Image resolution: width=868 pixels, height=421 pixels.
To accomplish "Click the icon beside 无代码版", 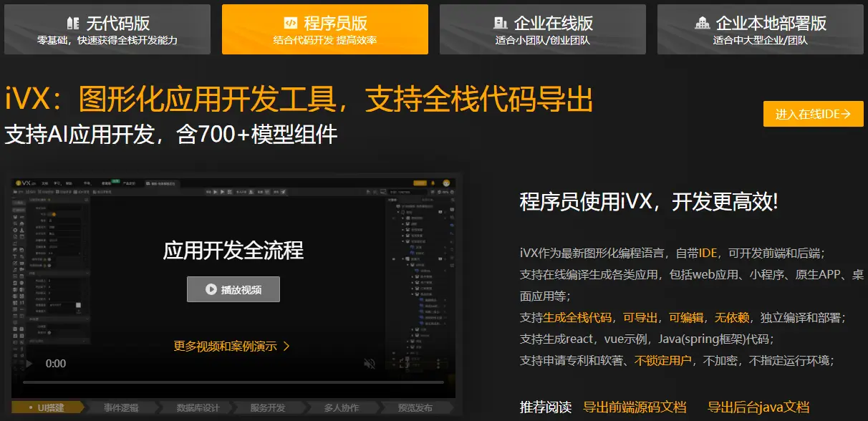I will click(x=72, y=22).
